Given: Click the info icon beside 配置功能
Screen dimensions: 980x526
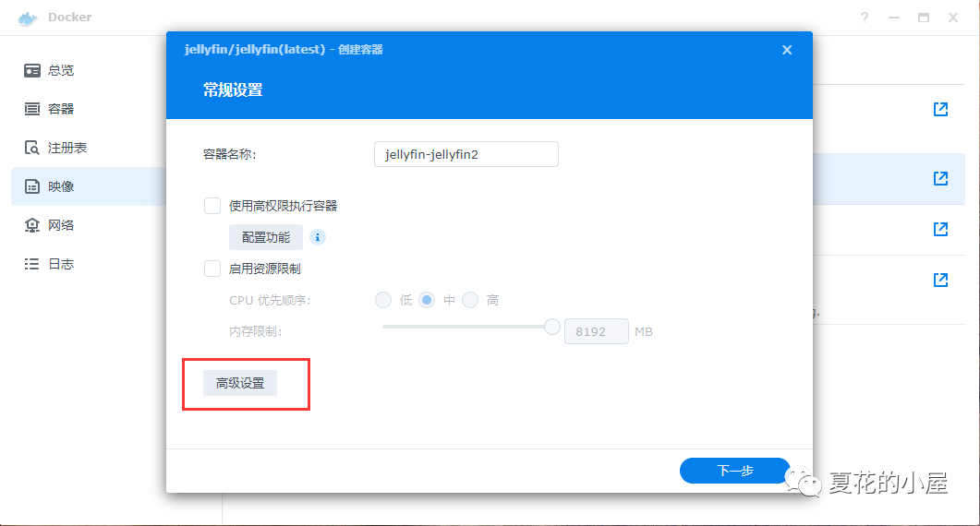Looking at the screenshot, I should point(317,237).
